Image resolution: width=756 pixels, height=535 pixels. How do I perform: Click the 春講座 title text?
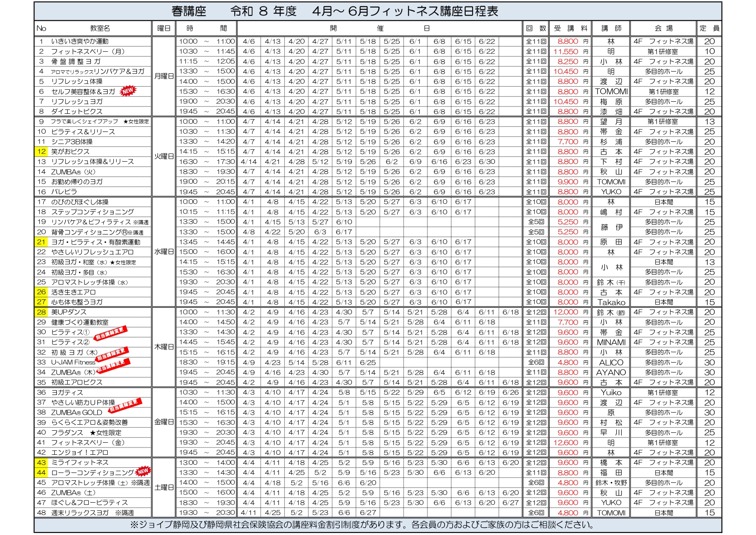click(x=189, y=11)
